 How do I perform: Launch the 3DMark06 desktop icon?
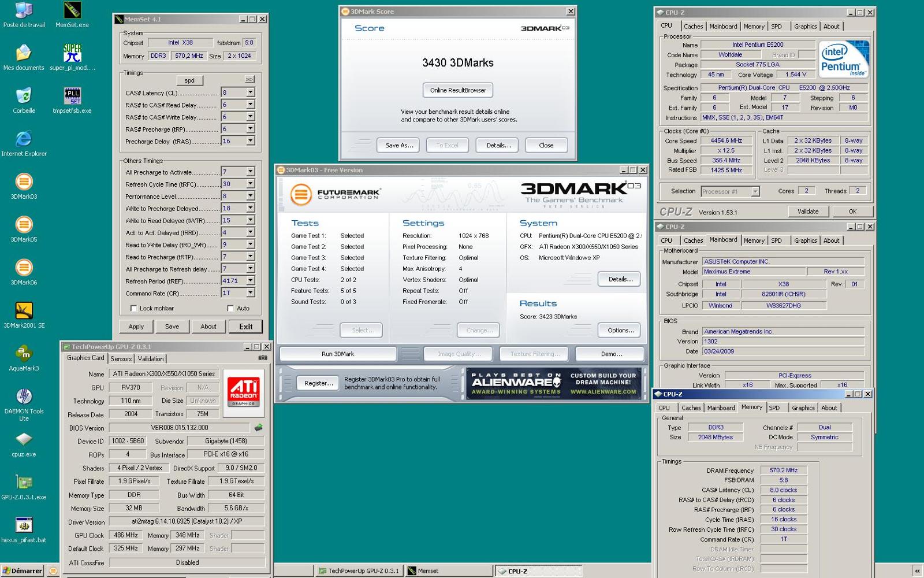pos(24,272)
